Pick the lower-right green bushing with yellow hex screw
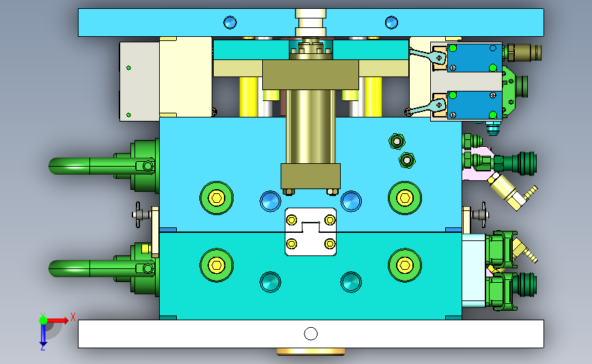This screenshot has height=364, width=592. coord(405,266)
